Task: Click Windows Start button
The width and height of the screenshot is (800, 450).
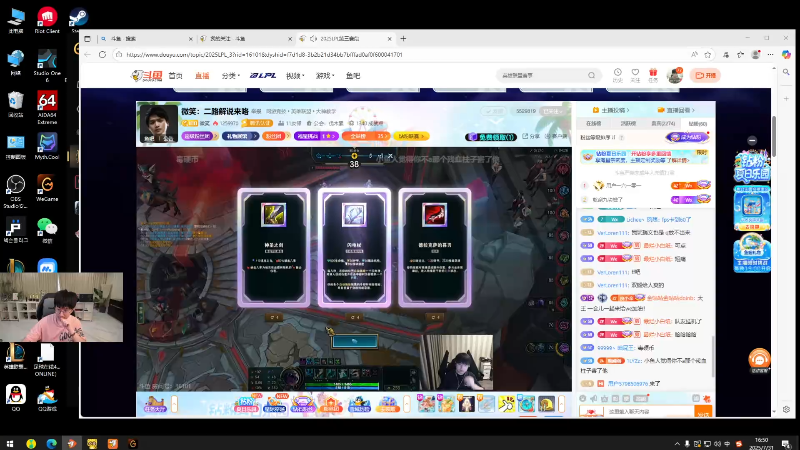Action: 10,444
